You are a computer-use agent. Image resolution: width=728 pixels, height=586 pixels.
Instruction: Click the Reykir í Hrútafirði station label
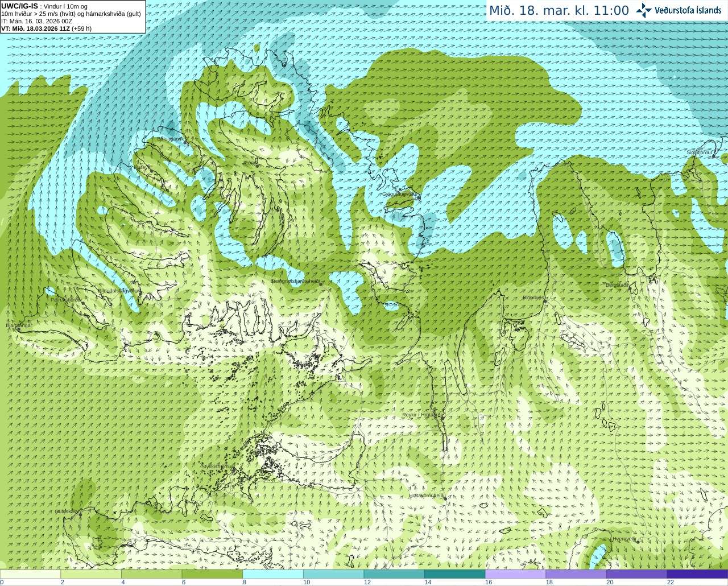point(422,415)
